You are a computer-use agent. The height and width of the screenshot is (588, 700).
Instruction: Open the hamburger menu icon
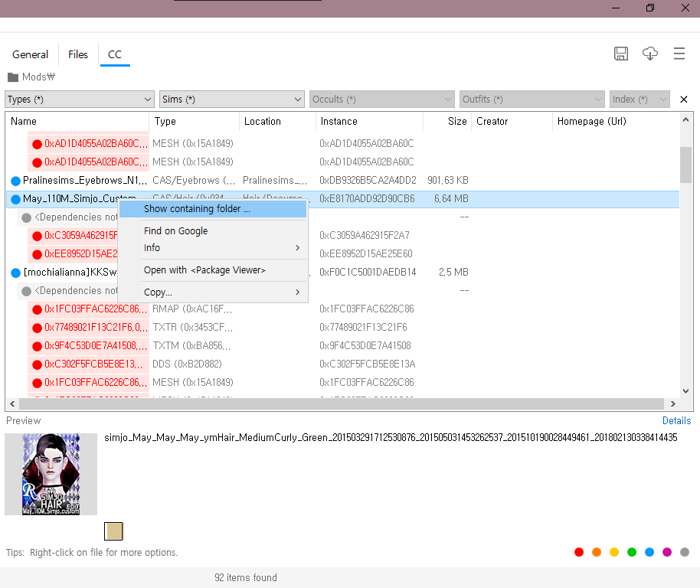click(679, 54)
